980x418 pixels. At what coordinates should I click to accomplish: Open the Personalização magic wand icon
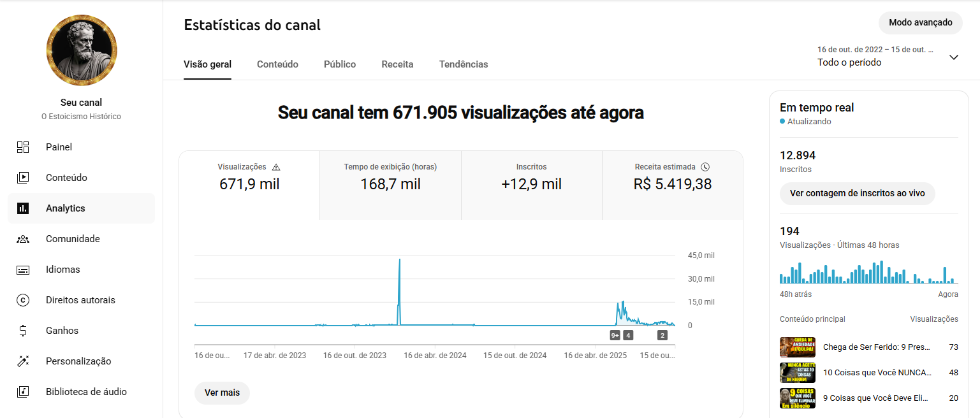click(x=23, y=361)
